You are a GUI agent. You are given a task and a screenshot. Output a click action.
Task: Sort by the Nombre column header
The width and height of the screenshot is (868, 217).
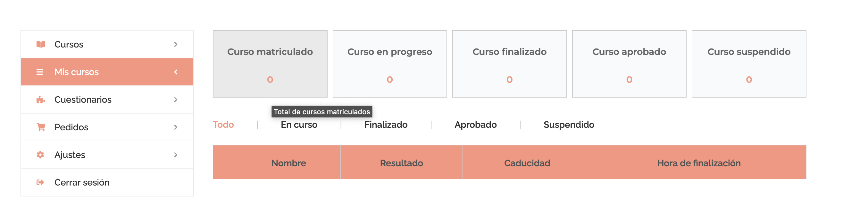(x=289, y=162)
